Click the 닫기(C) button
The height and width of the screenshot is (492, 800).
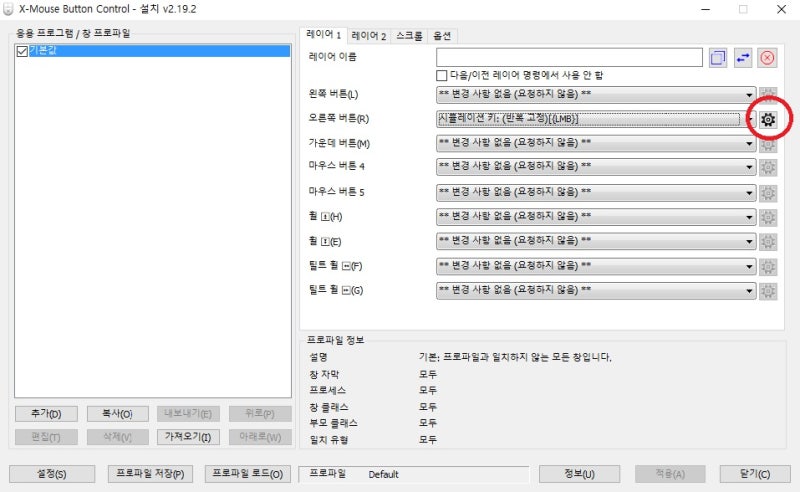coord(755,474)
